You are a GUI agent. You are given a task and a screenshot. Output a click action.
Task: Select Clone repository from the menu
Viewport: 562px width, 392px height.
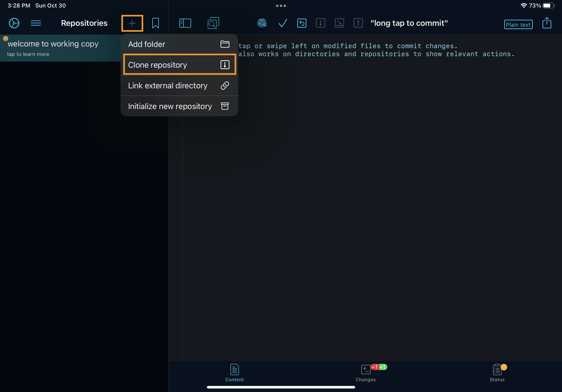(x=179, y=65)
